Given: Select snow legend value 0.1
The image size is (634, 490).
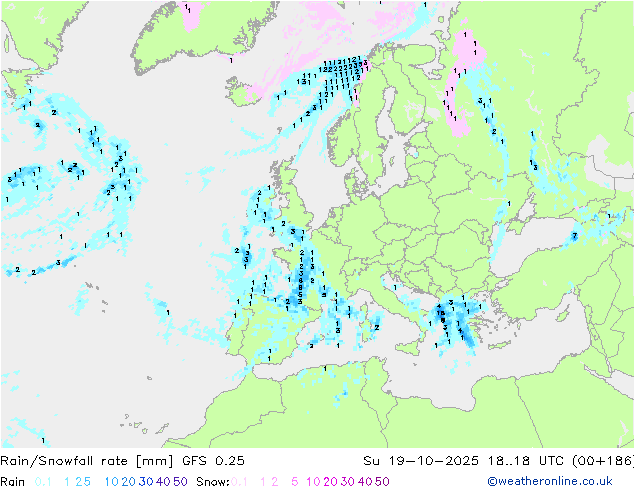Looking at the screenshot, I should (239, 482).
